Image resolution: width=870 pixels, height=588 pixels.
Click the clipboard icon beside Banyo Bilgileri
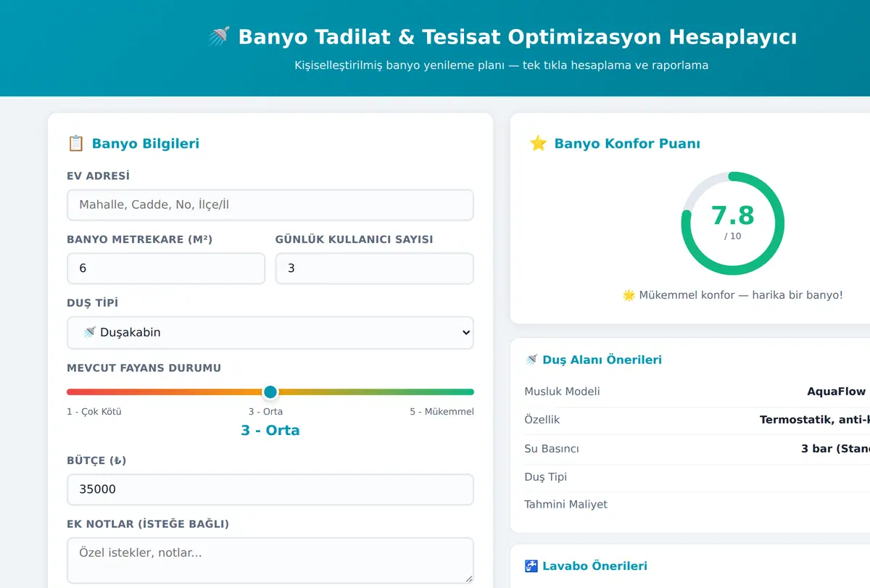coord(75,144)
